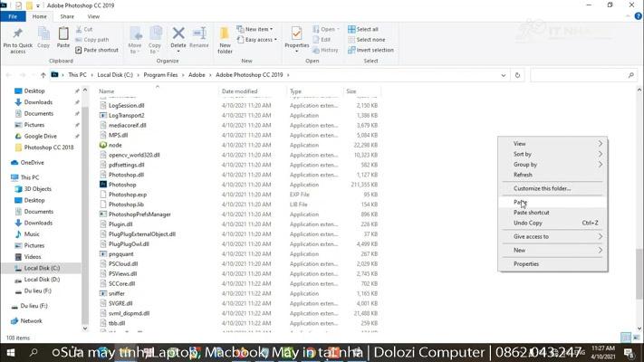The height and width of the screenshot is (362, 644).
Task: Click Select all in the ribbon
Action: 367,29
